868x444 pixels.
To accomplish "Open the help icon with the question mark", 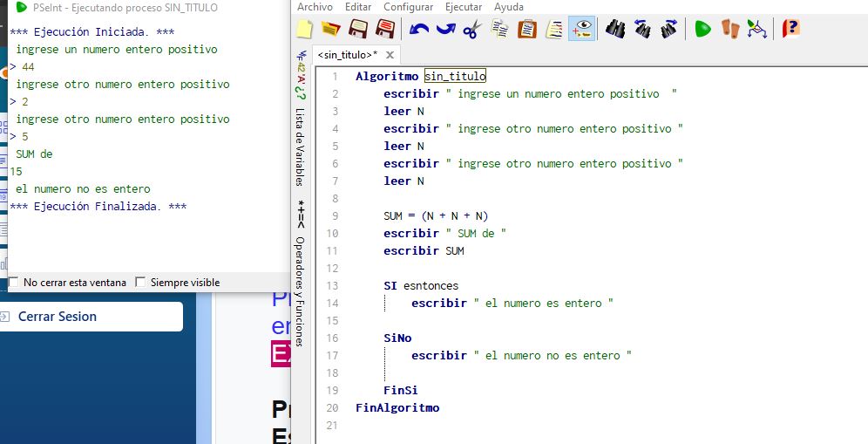I will coord(790,30).
